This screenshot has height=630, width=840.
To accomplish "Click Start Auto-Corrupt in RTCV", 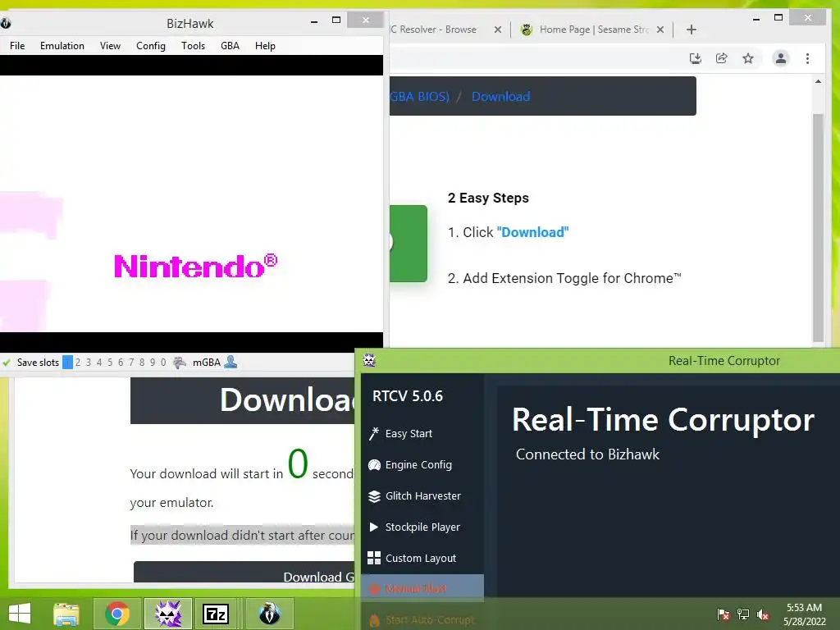I will (422, 620).
